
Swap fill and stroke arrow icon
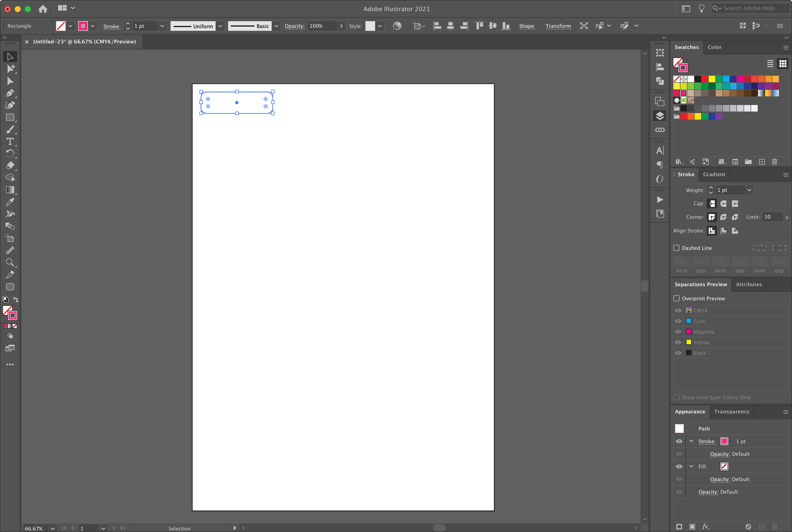16,299
